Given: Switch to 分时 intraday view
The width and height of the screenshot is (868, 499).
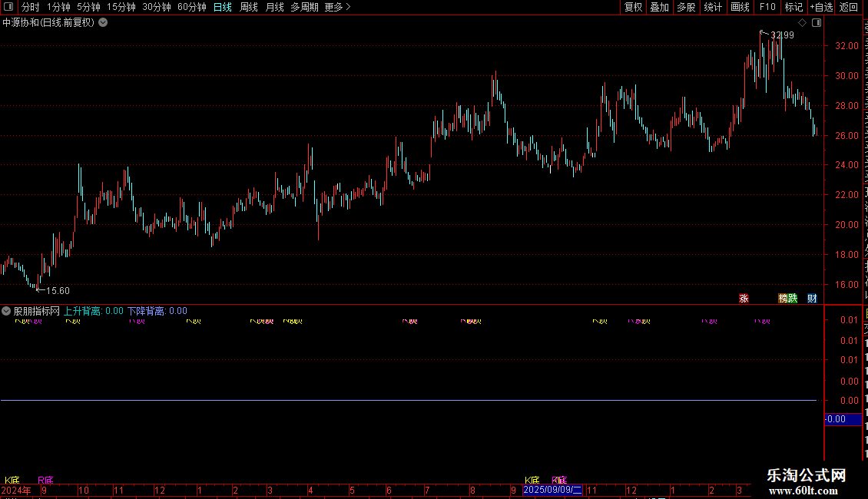Looking at the screenshot, I should pyautogui.click(x=31, y=7).
